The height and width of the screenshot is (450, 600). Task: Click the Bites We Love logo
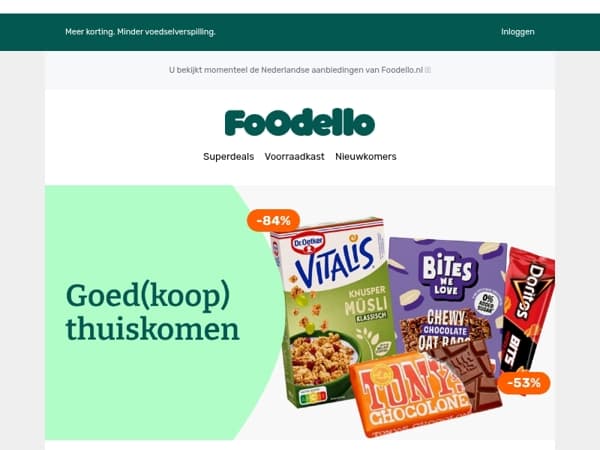[447, 274]
